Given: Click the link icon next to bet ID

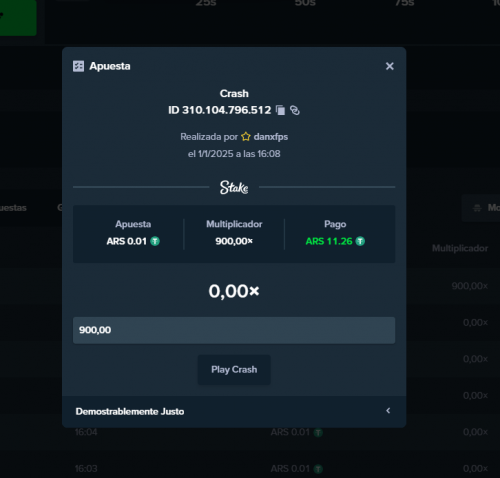Looking at the screenshot, I should pos(295,110).
